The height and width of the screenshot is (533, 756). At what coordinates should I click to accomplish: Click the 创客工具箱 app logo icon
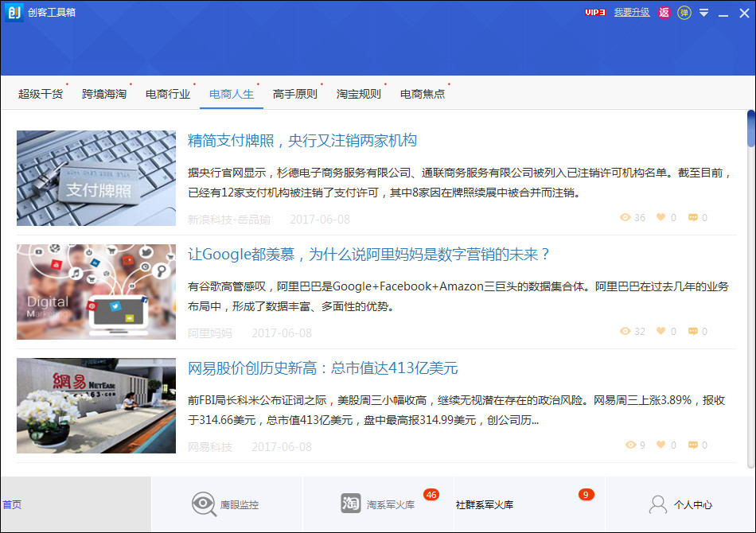(x=14, y=12)
